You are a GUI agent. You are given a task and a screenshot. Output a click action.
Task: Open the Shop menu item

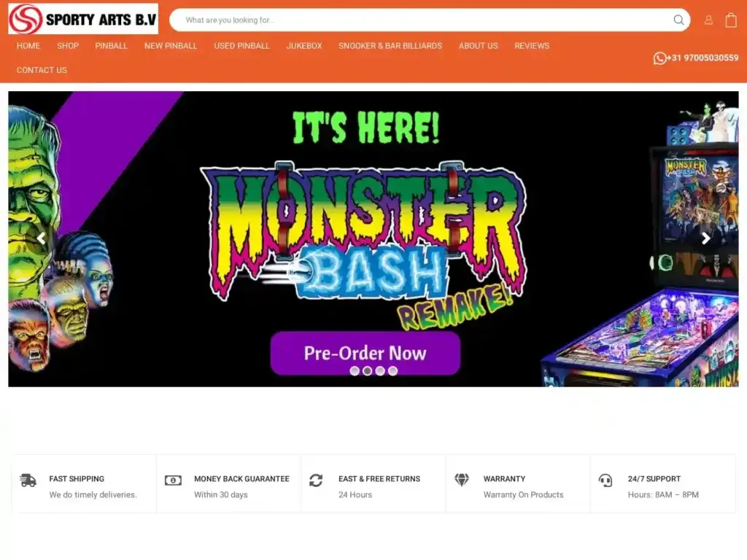[68, 46]
